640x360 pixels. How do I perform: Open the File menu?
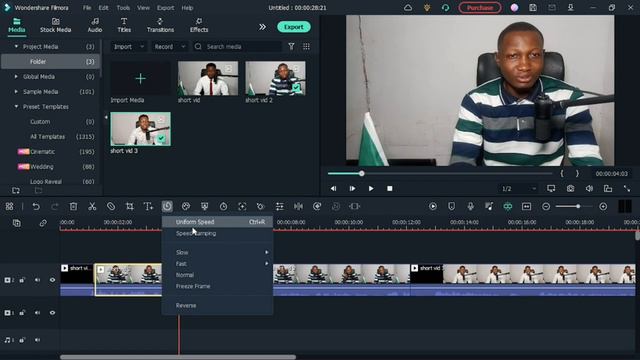click(x=87, y=8)
